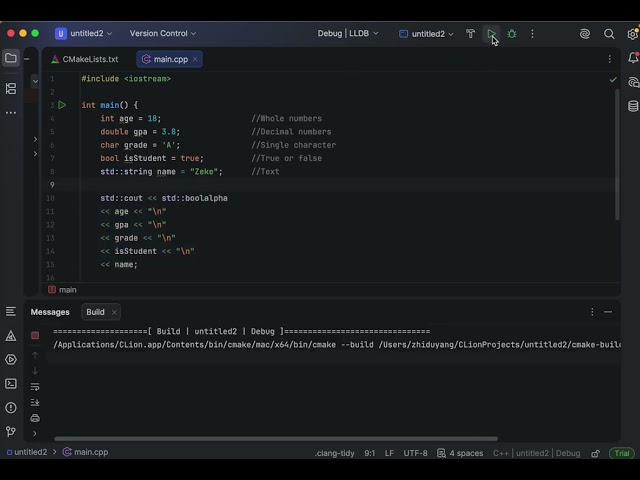
Task: Close the main.cpp tab
Action: (x=196, y=59)
